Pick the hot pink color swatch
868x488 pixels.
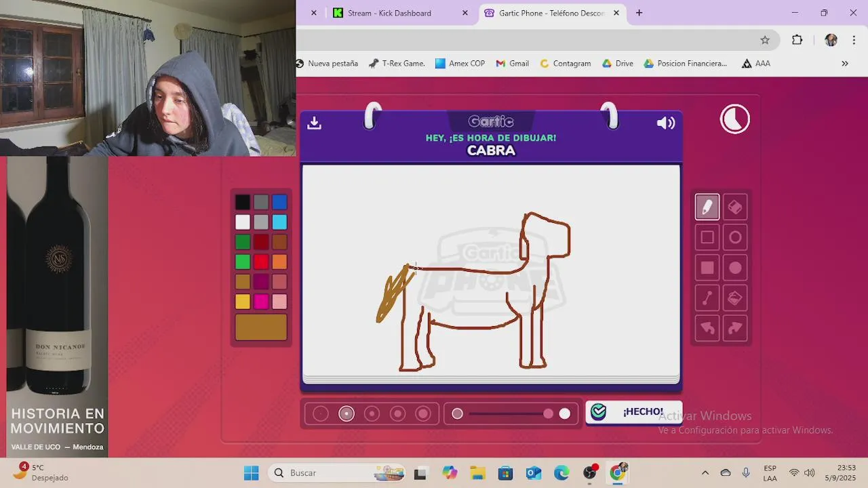(261, 302)
